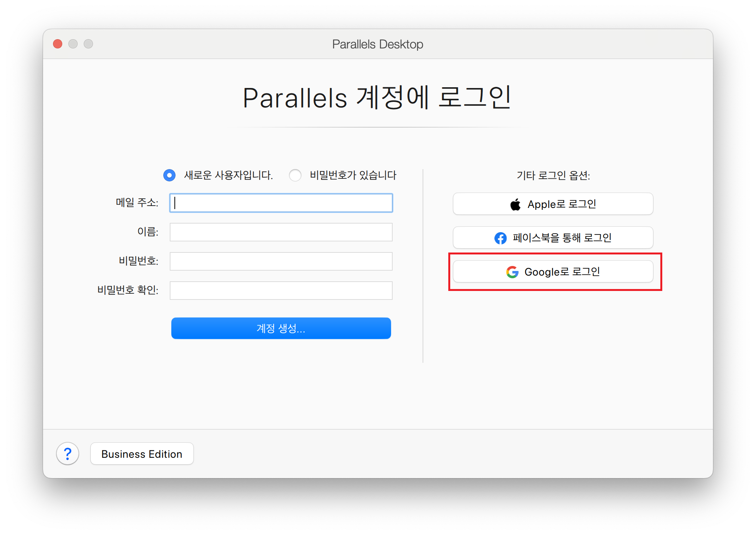
Task: Click into the '이름' name field
Action: 281,232
